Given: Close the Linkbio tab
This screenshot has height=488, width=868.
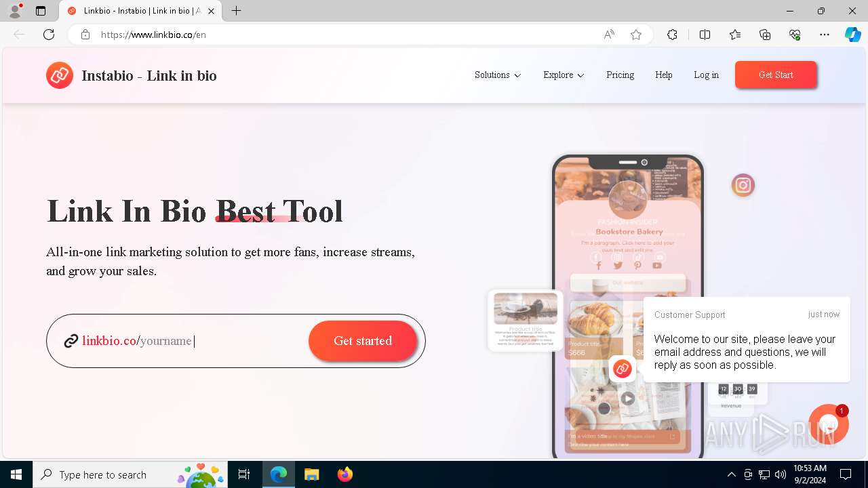Looking at the screenshot, I should [x=211, y=11].
